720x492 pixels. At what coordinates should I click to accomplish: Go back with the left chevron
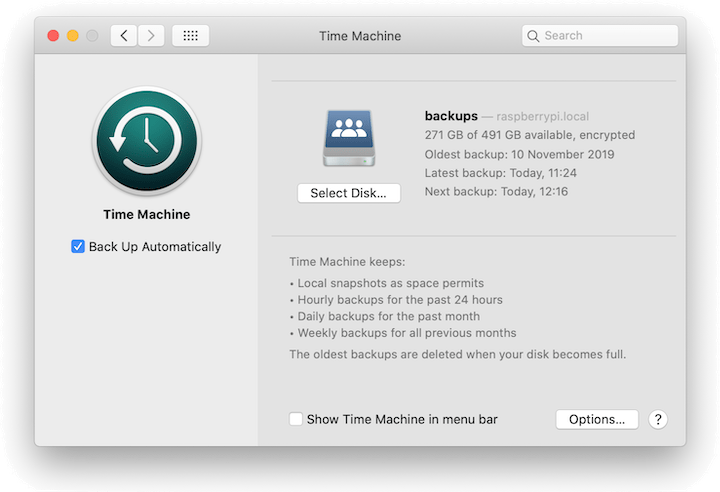[124, 35]
